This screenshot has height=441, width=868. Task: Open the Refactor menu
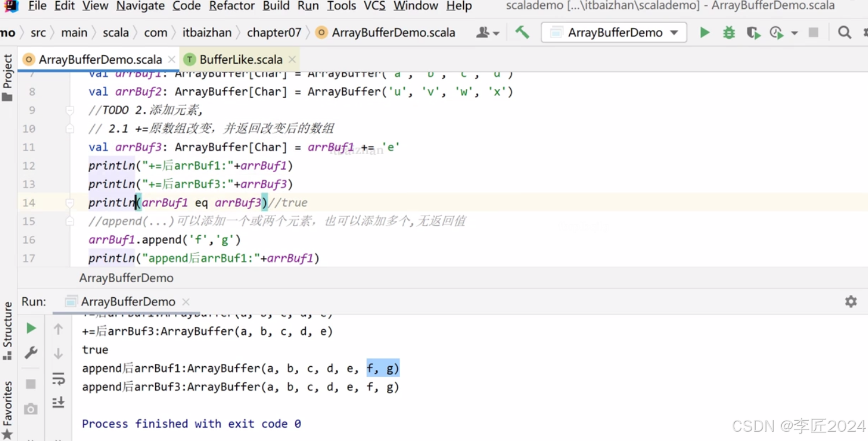[x=232, y=6]
